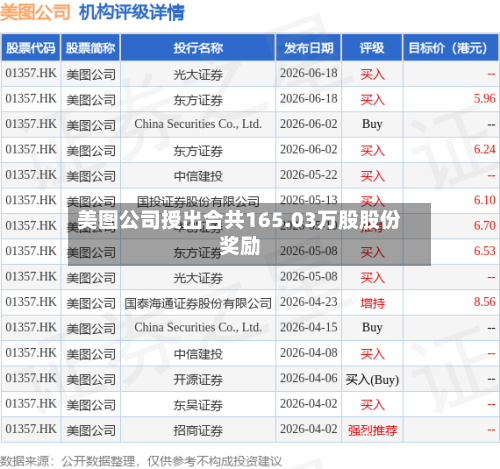
Task: Click 01357.HK code in the 招商证券 row
Action: [31, 429]
